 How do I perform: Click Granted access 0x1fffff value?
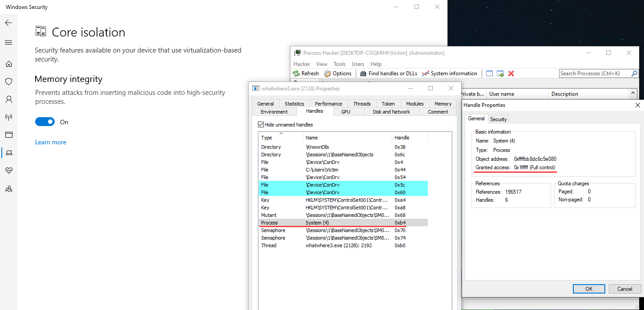coord(535,167)
